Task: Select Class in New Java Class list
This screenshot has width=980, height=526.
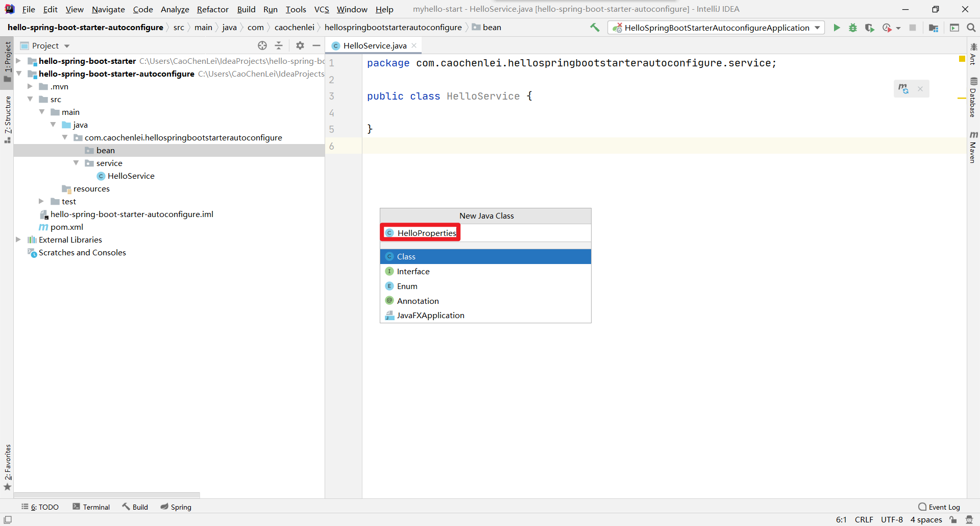Action: click(485, 256)
